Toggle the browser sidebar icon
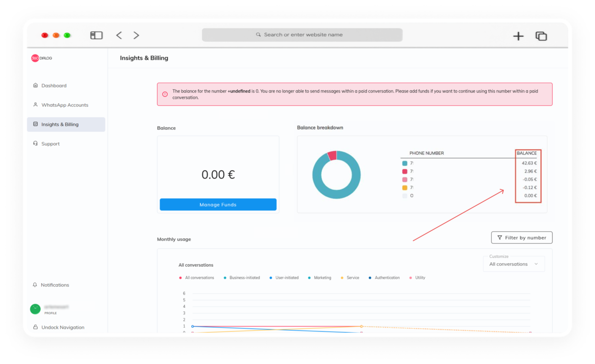Screen dimensions: 595x364 [x=96, y=35]
